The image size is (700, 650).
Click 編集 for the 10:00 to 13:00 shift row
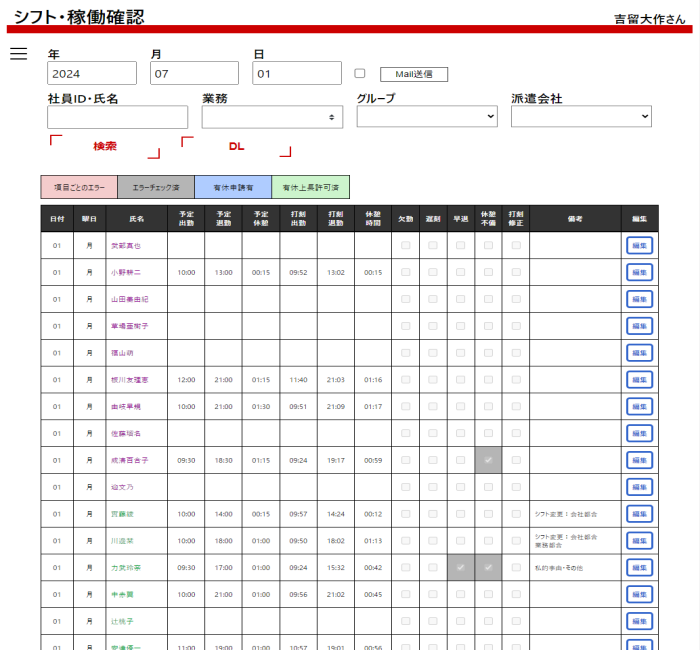pyautogui.click(x=639, y=272)
